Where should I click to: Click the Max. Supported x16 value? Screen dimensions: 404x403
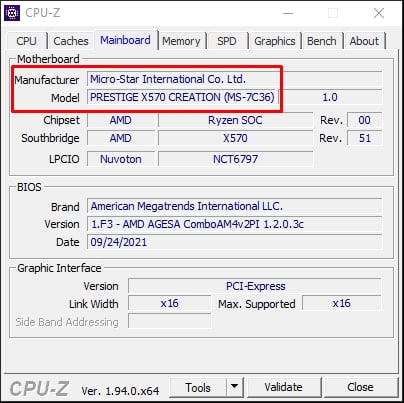coord(341,304)
